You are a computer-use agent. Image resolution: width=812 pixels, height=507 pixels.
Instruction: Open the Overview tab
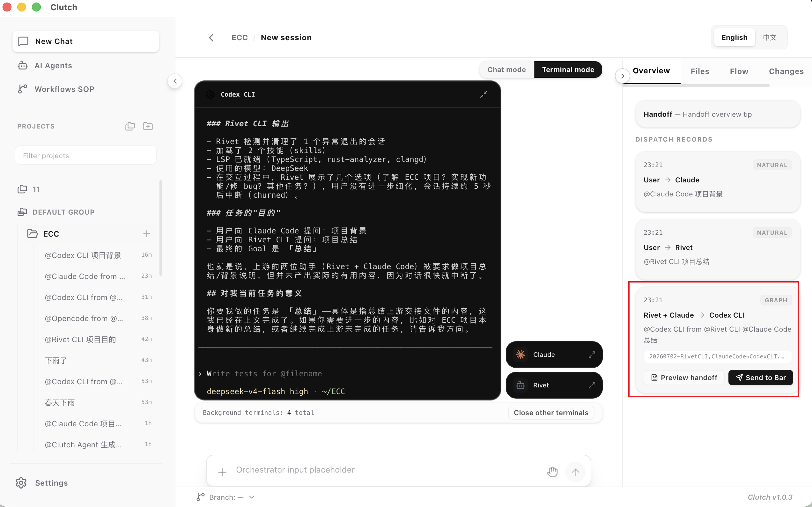[651, 71]
